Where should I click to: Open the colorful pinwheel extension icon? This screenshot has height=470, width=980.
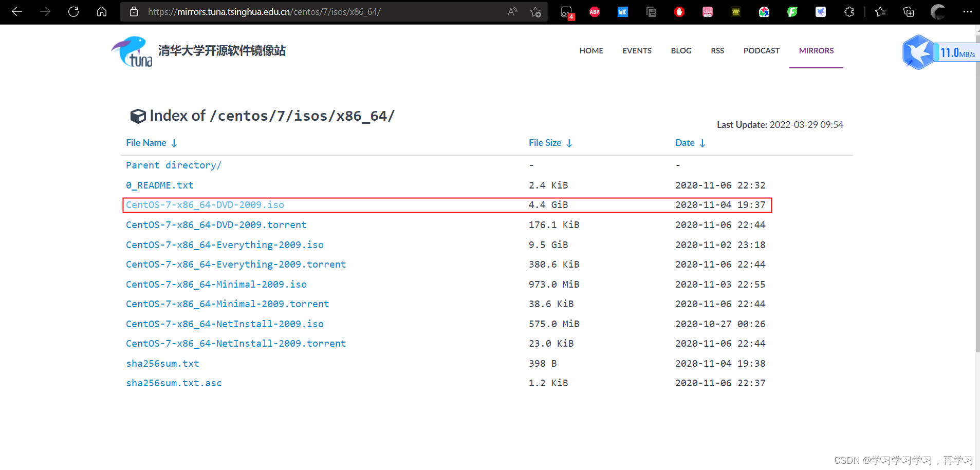[x=764, y=12]
